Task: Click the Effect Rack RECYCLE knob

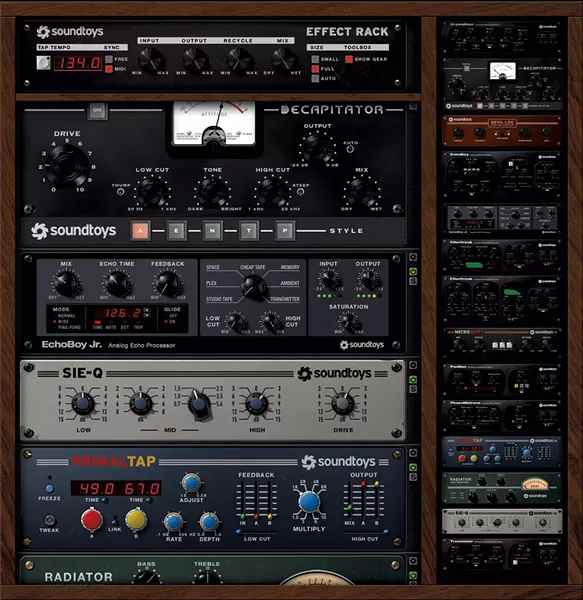Action: click(238, 60)
